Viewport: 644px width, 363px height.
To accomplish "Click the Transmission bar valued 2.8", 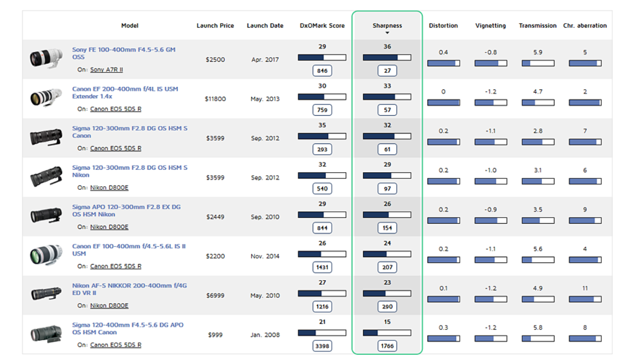I will (x=538, y=142).
